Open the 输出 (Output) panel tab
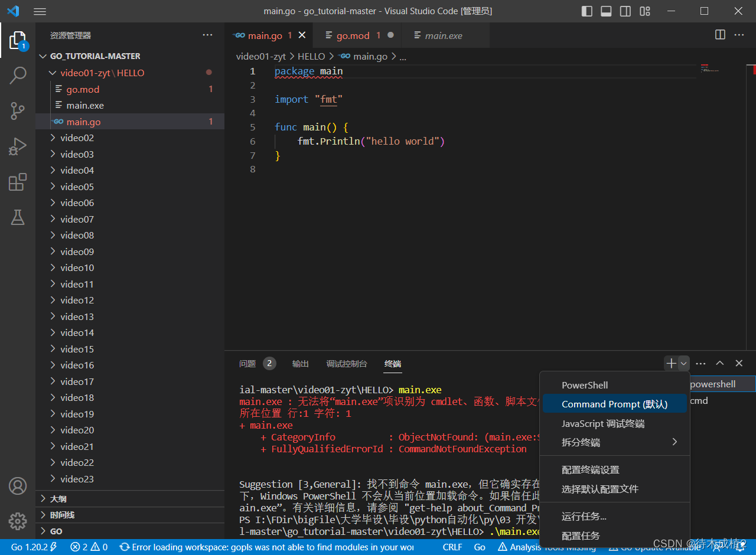Image resolution: width=756 pixels, height=555 pixels. [301, 364]
